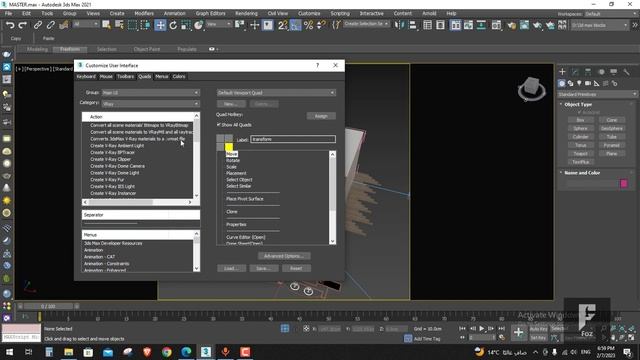This screenshot has height=360, width=640.
Task: Toggle the Show All Quads checkbox
Action: click(x=219, y=124)
